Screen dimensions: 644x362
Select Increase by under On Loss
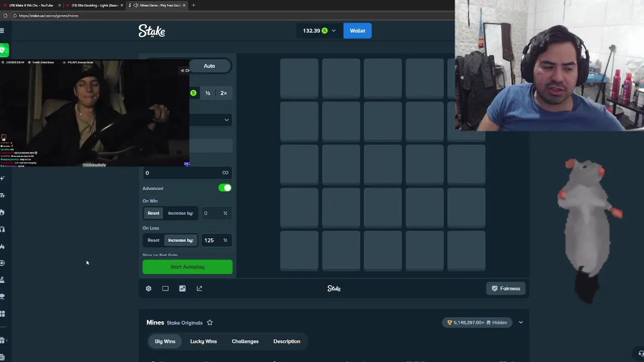click(x=181, y=240)
